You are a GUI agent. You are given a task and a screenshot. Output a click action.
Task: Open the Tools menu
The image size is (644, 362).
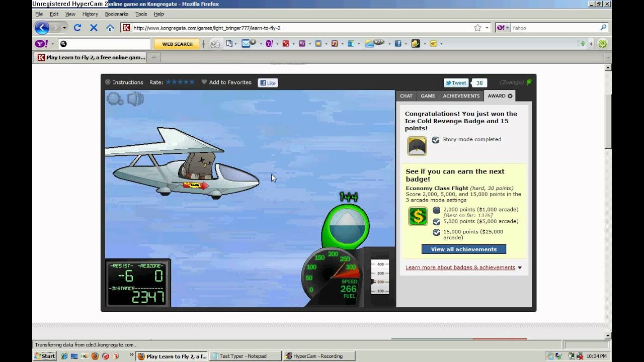tap(141, 14)
